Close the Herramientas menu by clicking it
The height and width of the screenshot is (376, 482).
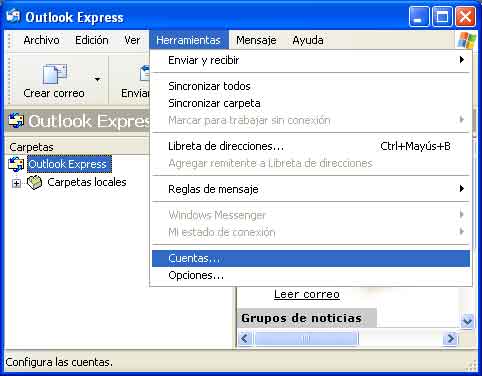(189, 40)
